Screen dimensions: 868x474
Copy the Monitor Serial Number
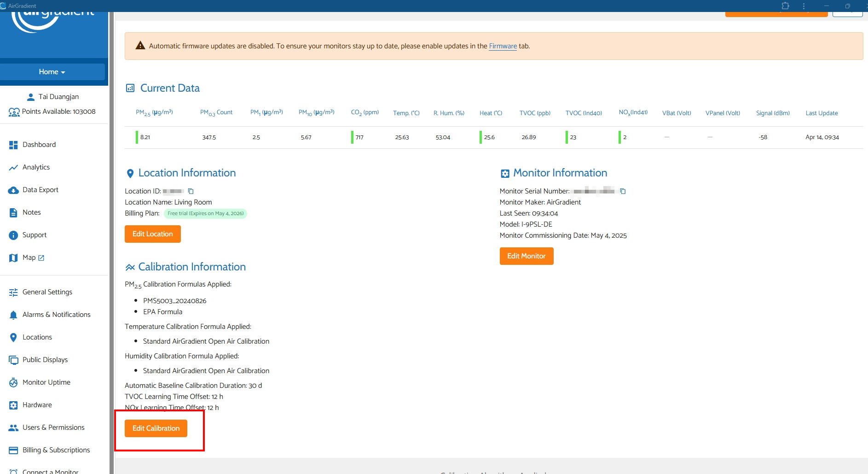click(623, 191)
